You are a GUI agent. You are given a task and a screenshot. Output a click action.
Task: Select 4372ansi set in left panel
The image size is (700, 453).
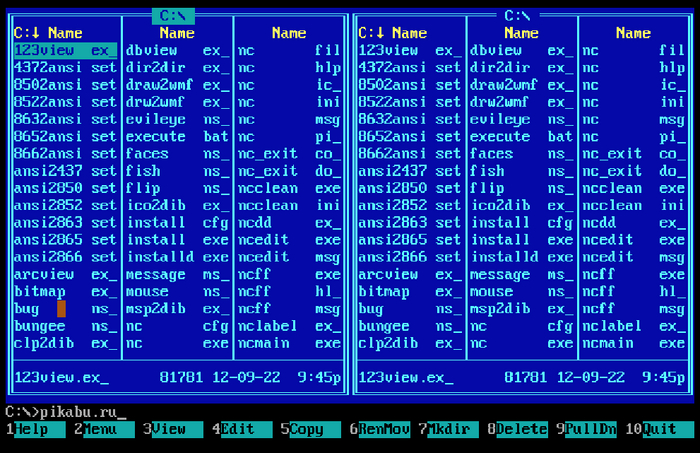coord(66,68)
